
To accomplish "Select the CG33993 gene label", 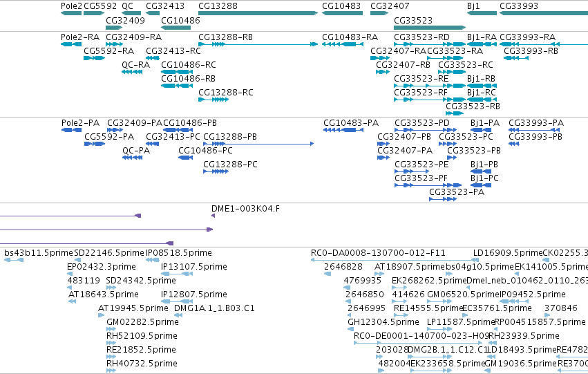I will 519,6.
